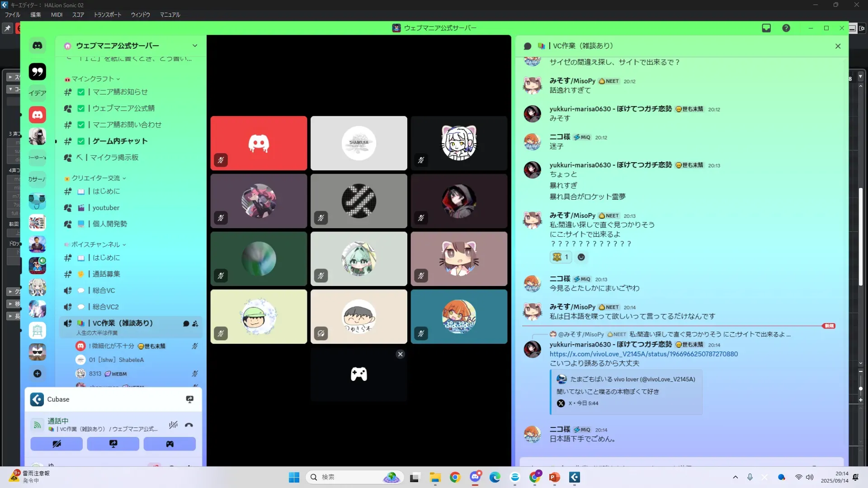The image size is (868, 488).
Task: Open Discord direct messages home icon
Action: (x=38, y=46)
